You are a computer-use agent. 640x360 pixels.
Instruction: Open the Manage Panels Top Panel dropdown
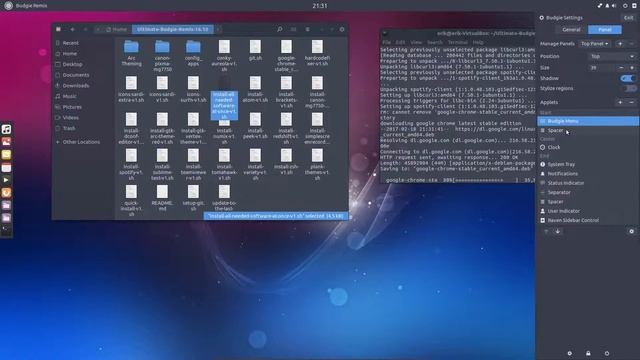[595, 44]
